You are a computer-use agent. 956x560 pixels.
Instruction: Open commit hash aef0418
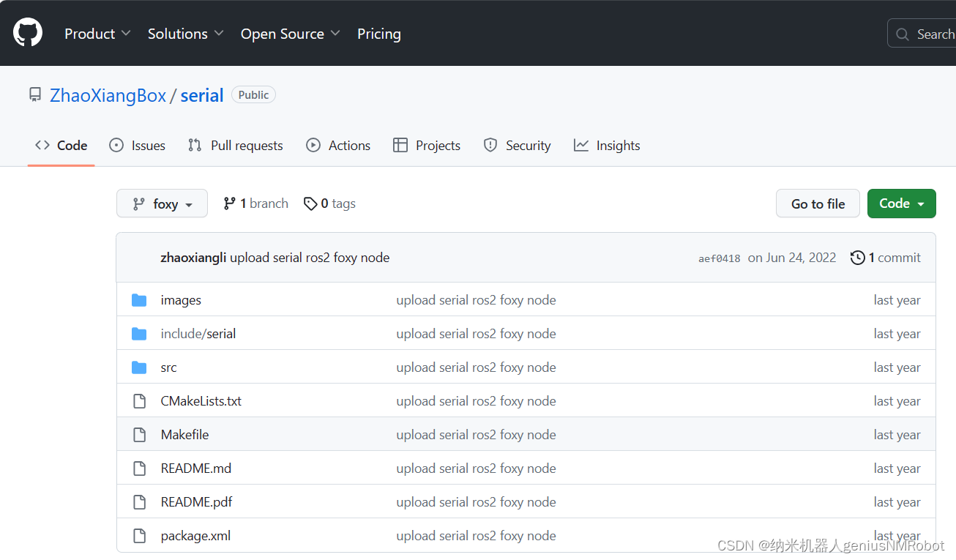[x=720, y=258]
